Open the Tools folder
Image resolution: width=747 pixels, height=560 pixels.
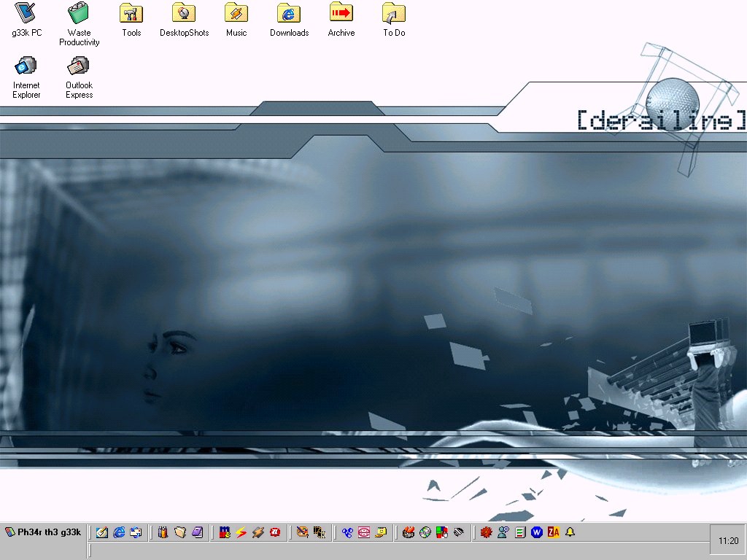pyautogui.click(x=131, y=13)
